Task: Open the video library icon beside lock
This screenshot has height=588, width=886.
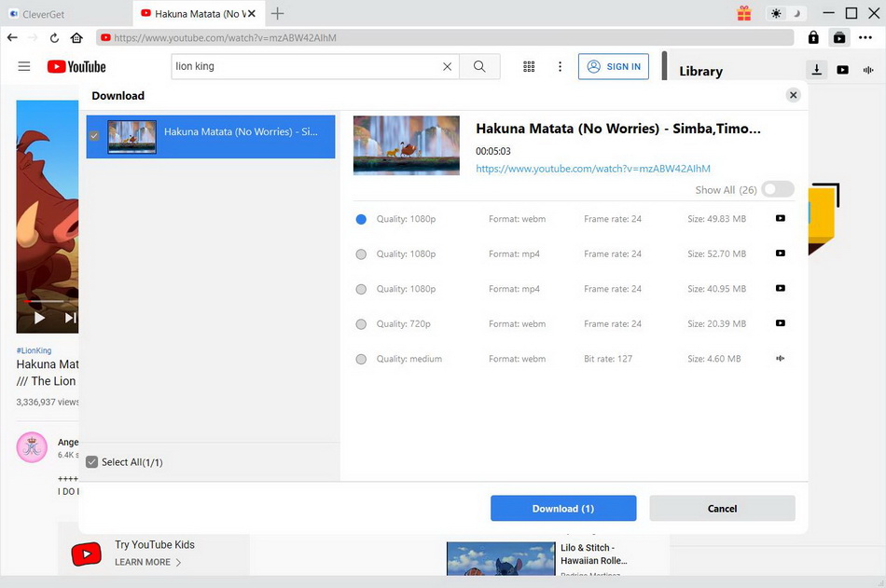Action: pos(839,37)
